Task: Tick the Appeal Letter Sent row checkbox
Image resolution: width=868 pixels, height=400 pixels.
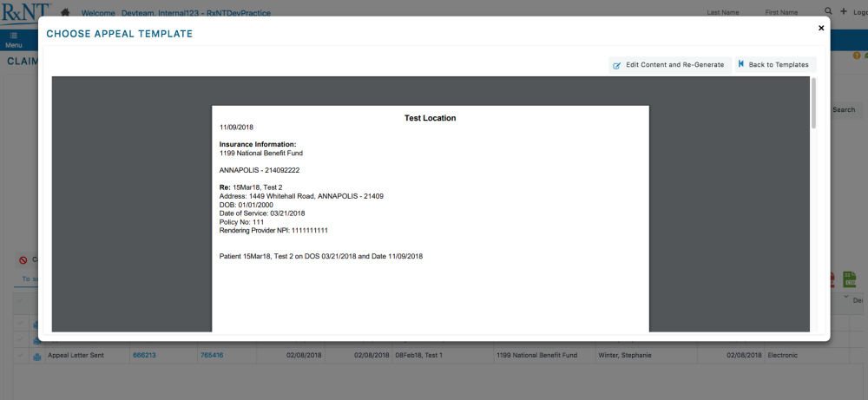Action: coord(21,355)
